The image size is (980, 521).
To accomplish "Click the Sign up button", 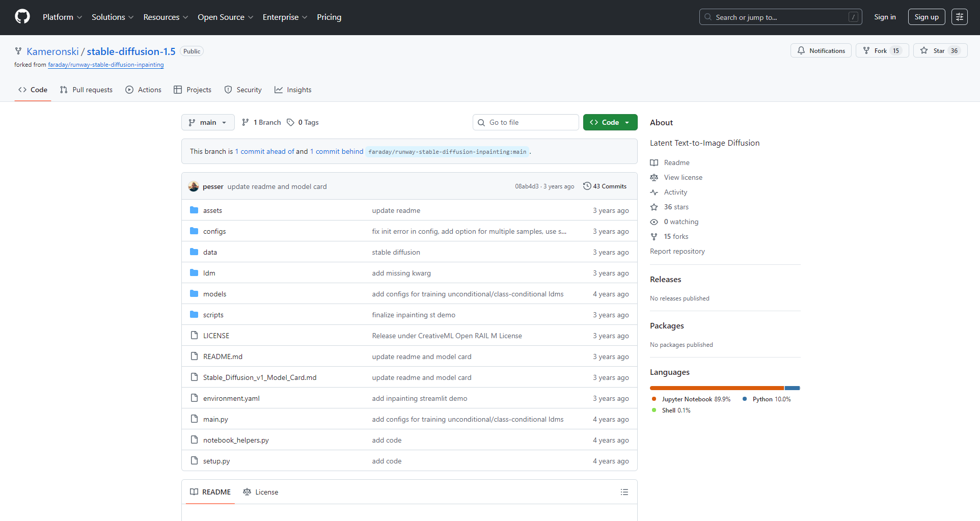I will 926,17.
